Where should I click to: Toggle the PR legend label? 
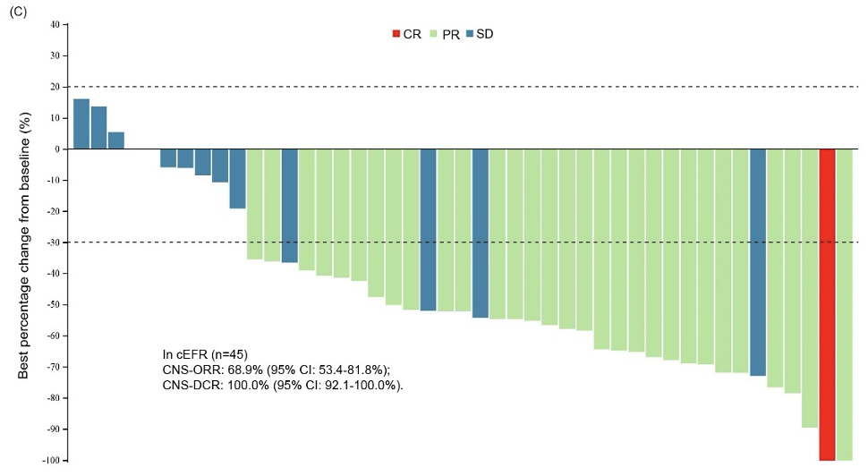(x=450, y=34)
